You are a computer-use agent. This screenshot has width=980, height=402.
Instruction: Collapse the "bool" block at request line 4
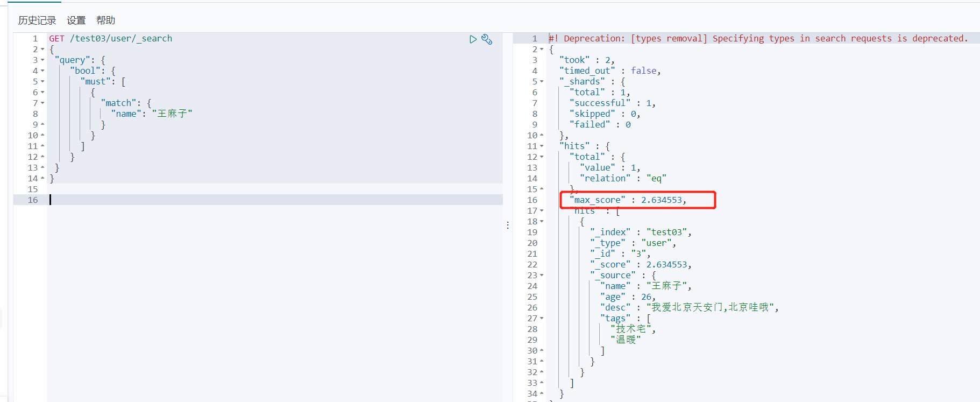(42, 71)
